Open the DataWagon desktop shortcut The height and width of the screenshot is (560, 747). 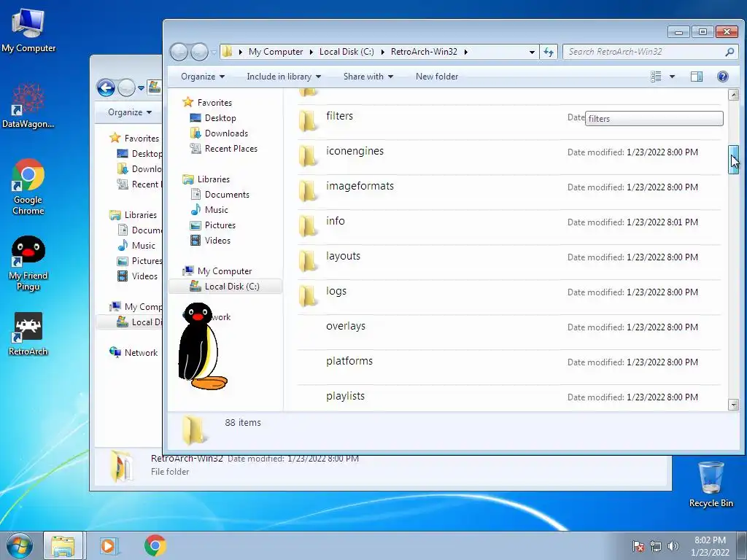(x=28, y=106)
